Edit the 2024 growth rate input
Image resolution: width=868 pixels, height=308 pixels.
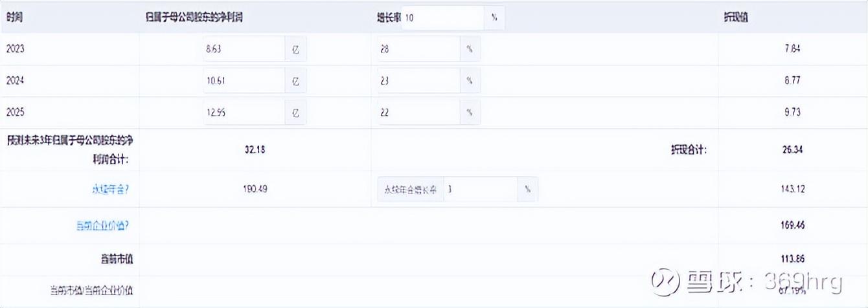418,81
